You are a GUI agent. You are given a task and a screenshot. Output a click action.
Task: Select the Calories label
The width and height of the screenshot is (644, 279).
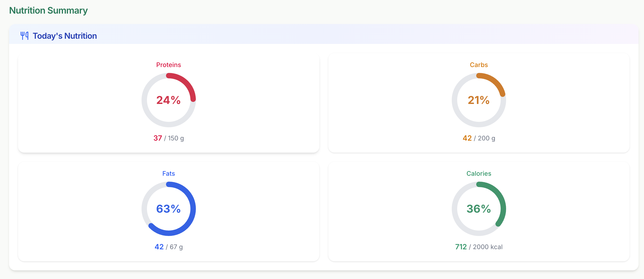[479, 173]
